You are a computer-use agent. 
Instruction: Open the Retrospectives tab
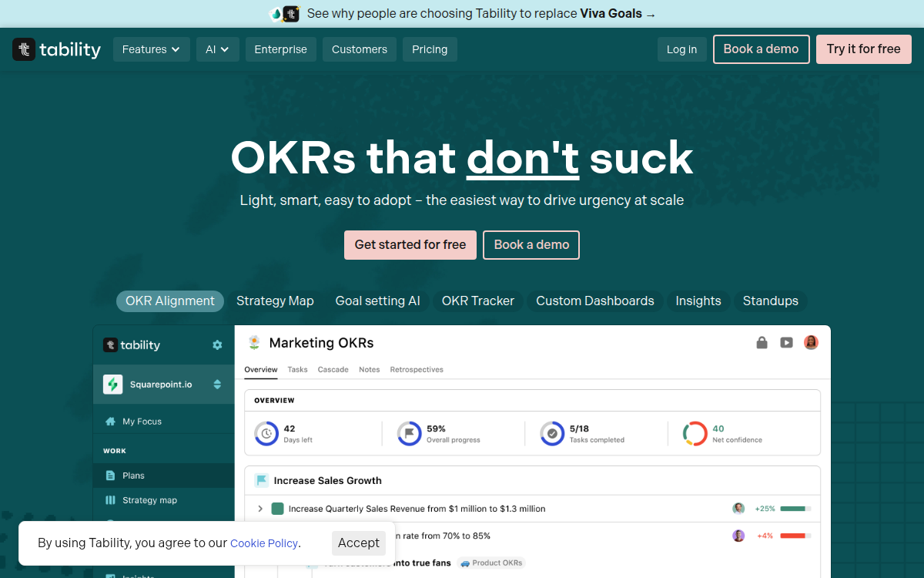(x=417, y=370)
